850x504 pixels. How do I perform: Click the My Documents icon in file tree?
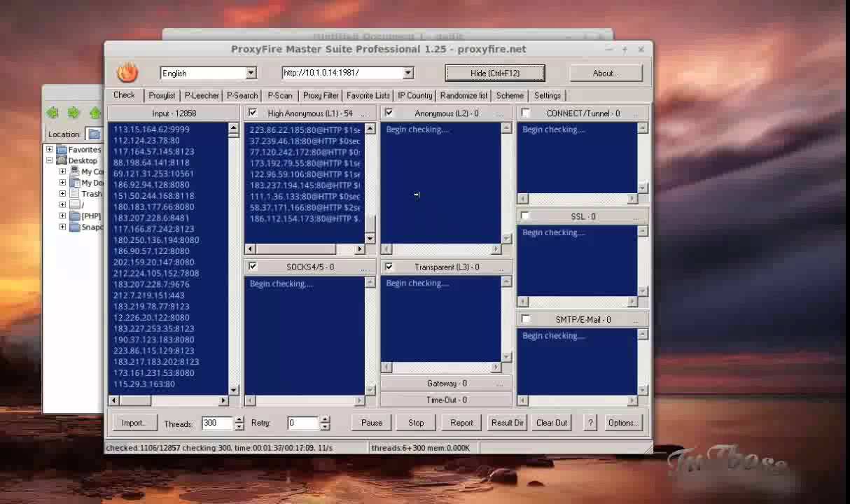75,183
